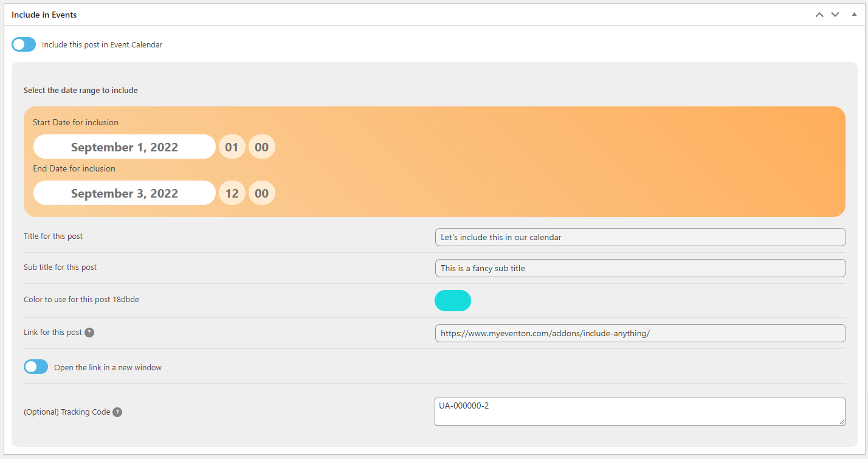This screenshot has width=868, height=459.
Task: Click the Start Date for inclusion label
Action: point(76,122)
